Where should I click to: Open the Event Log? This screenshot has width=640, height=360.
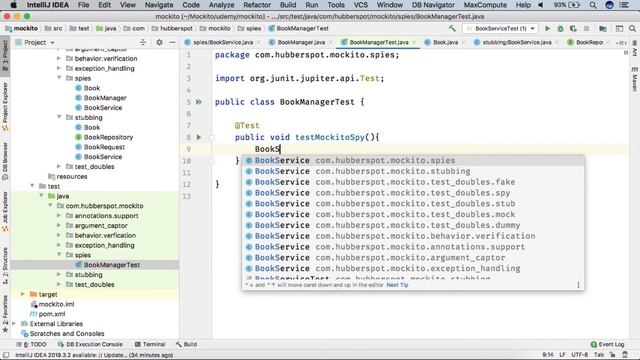[607, 344]
